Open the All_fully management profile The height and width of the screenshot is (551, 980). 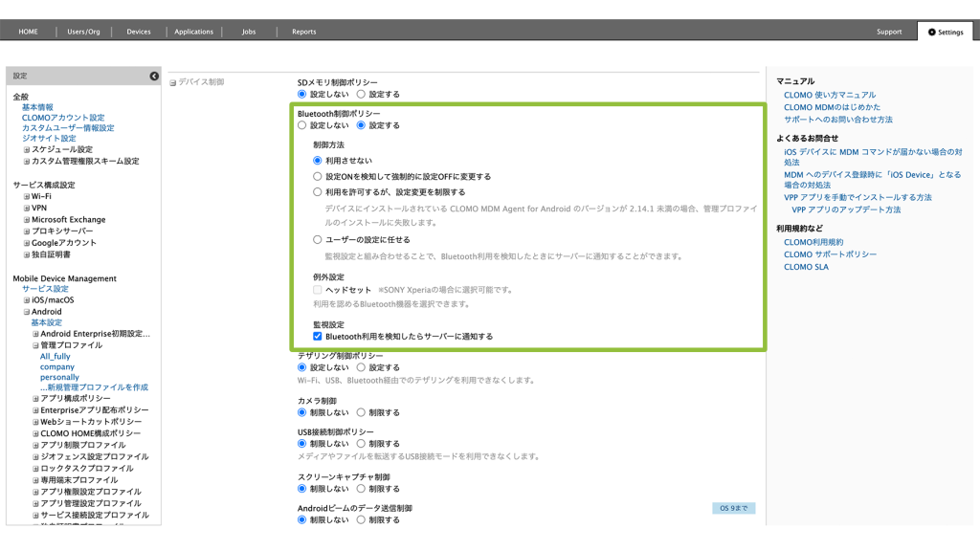(x=55, y=357)
